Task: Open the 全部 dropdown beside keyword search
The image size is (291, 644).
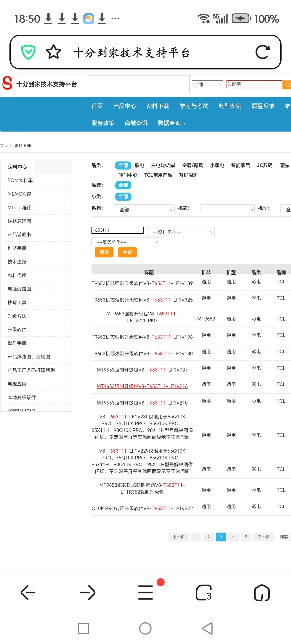Action: (207, 85)
